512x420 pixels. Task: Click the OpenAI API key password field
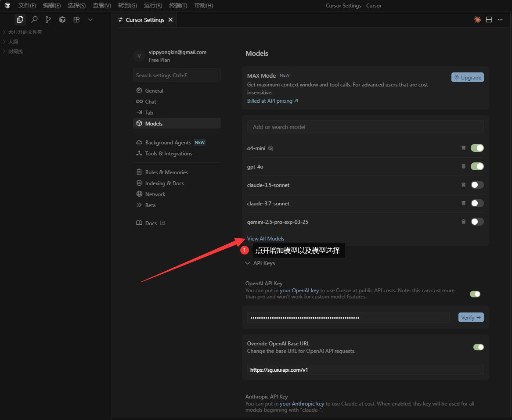[348, 318]
